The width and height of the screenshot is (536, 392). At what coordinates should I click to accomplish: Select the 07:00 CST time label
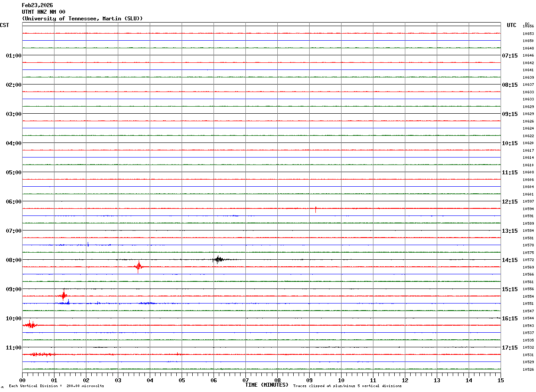(x=13, y=231)
